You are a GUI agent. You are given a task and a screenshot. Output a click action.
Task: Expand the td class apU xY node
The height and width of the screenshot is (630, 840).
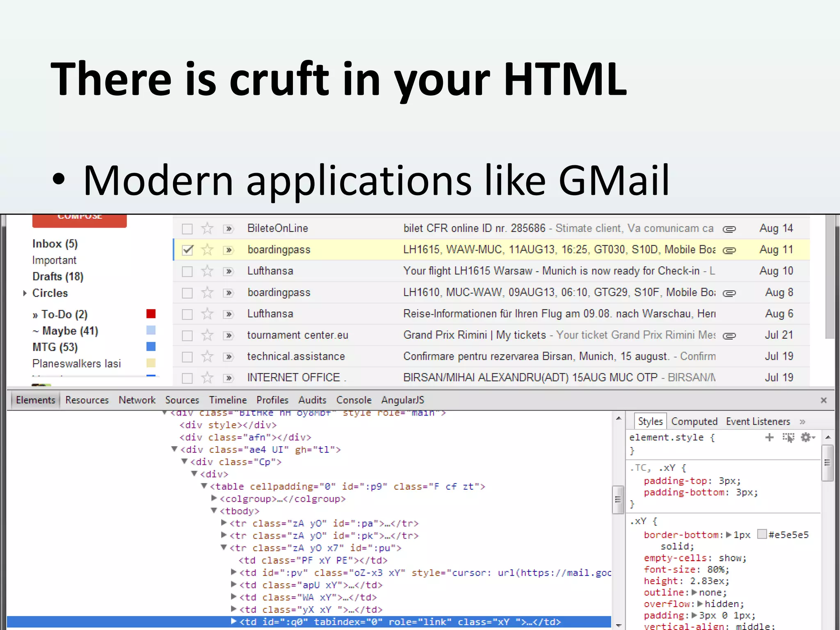click(233, 584)
